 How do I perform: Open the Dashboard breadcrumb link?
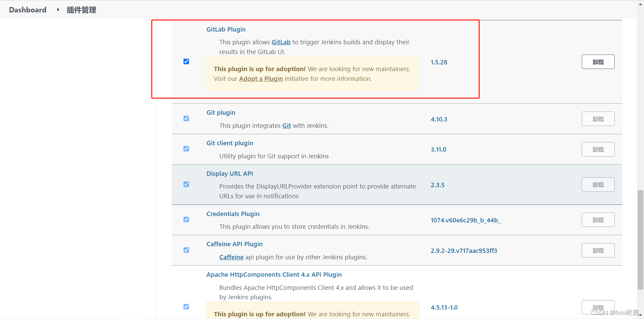tap(28, 10)
